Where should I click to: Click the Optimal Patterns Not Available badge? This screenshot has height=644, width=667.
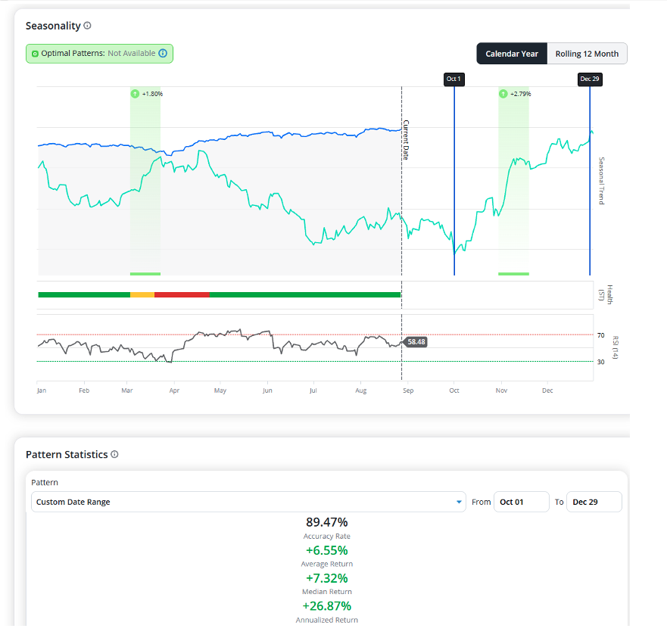click(x=99, y=54)
